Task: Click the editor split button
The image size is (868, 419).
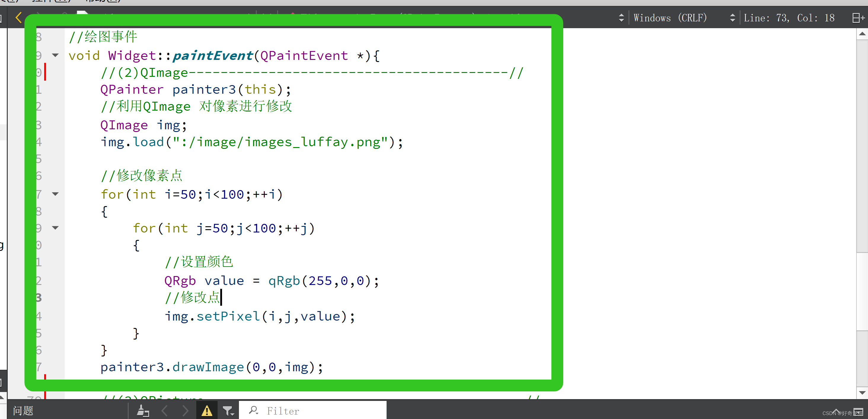Action: click(x=858, y=18)
